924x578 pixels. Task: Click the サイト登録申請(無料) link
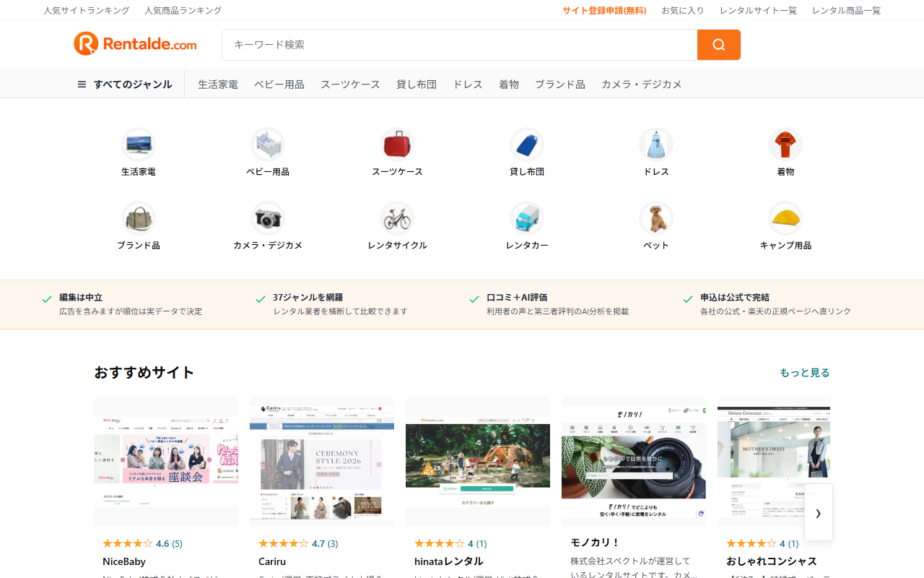coord(605,11)
